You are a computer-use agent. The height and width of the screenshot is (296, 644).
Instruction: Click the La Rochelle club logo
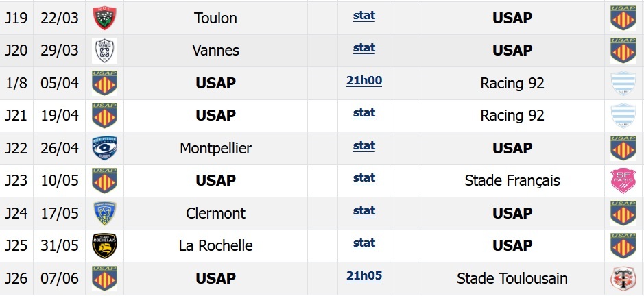tap(104, 246)
